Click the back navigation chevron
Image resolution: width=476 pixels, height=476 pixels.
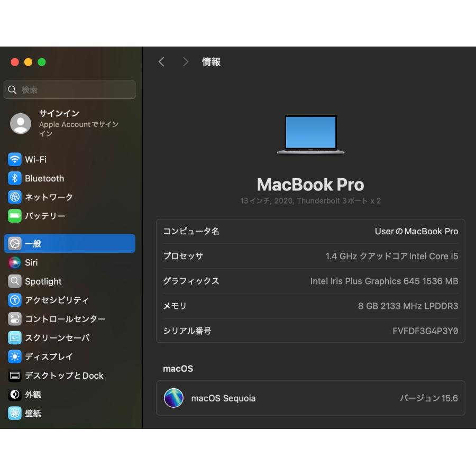(x=161, y=62)
